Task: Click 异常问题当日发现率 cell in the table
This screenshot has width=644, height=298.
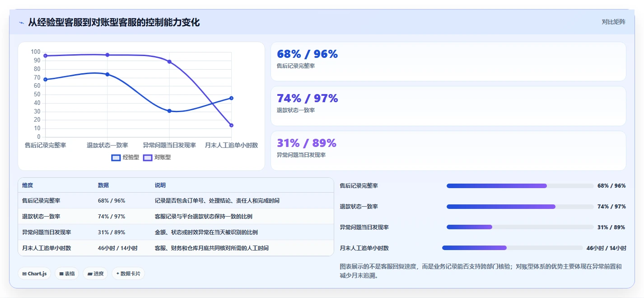Action: tap(47, 232)
